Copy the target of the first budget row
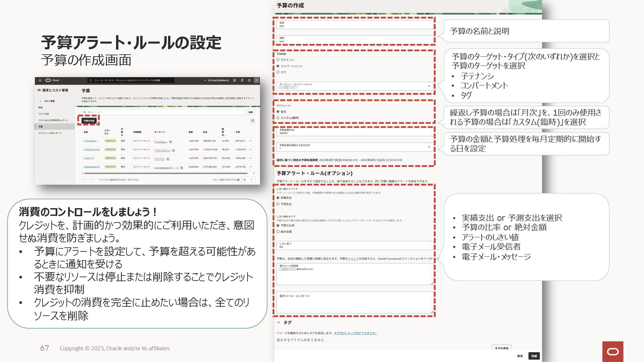The width and height of the screenshot is (644, 362). coord(170,142)
